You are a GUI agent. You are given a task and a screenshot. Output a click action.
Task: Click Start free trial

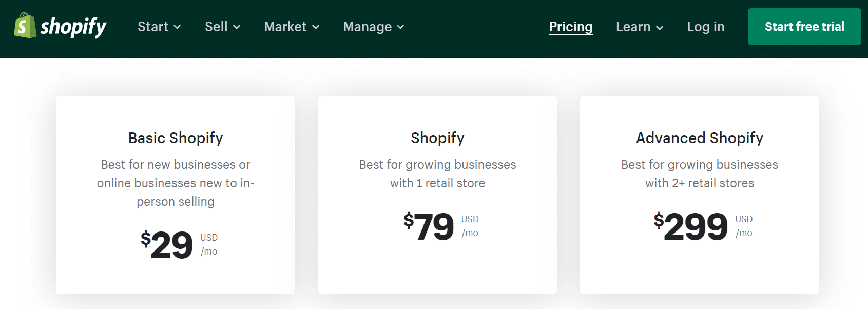tap(804, 26)
